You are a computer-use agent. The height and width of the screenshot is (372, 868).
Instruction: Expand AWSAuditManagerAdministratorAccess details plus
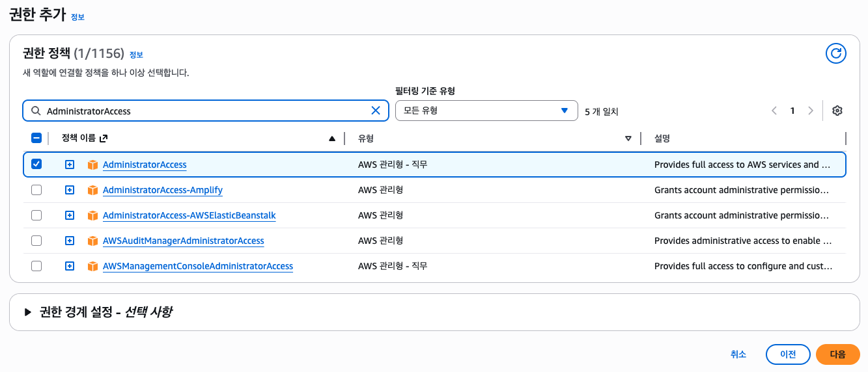pyautogui.click(x=70, y=241)
